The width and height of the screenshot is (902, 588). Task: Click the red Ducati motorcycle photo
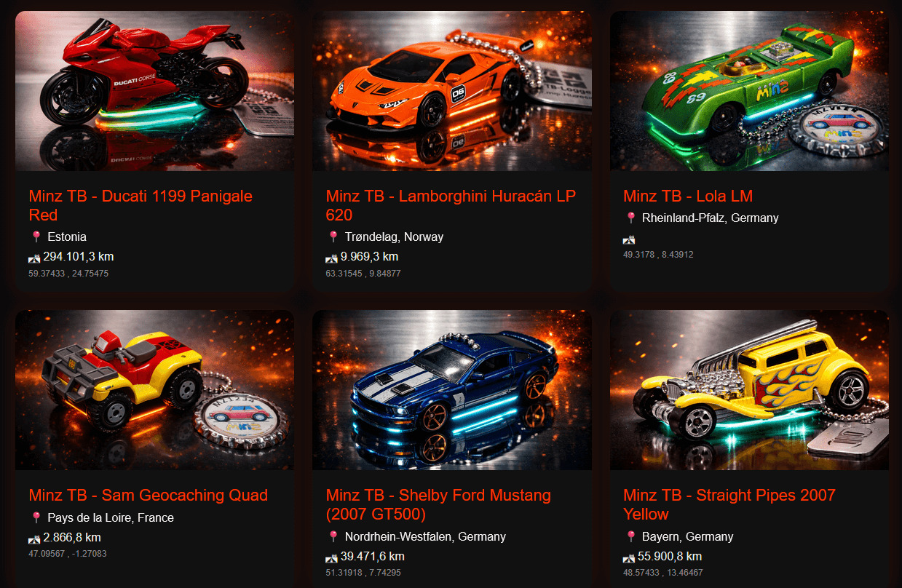(154, 91)
